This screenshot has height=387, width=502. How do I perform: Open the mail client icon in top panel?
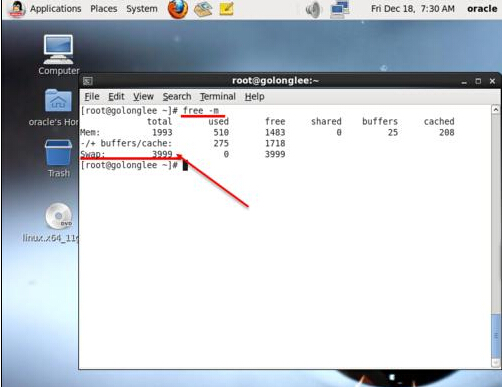[x=203, y=9]
